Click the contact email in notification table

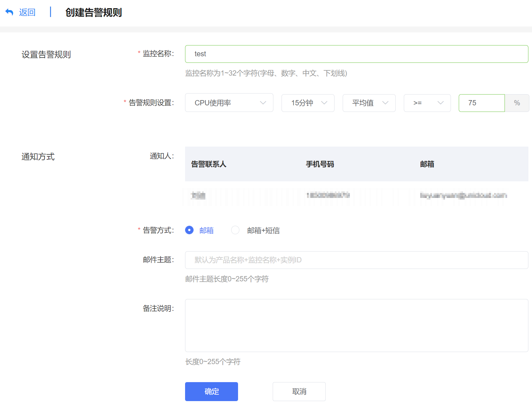(463, 195)
